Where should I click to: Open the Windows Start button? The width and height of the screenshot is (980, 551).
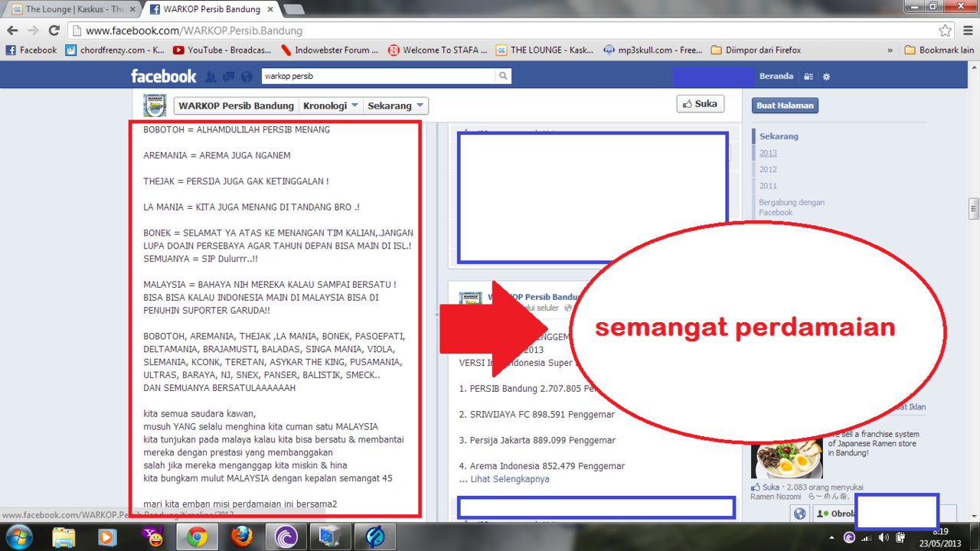click(x=18, y=537)
